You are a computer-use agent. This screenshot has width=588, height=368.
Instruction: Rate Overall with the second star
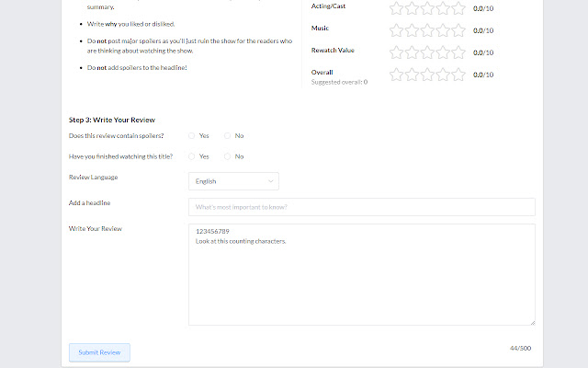tap(412, 75)
